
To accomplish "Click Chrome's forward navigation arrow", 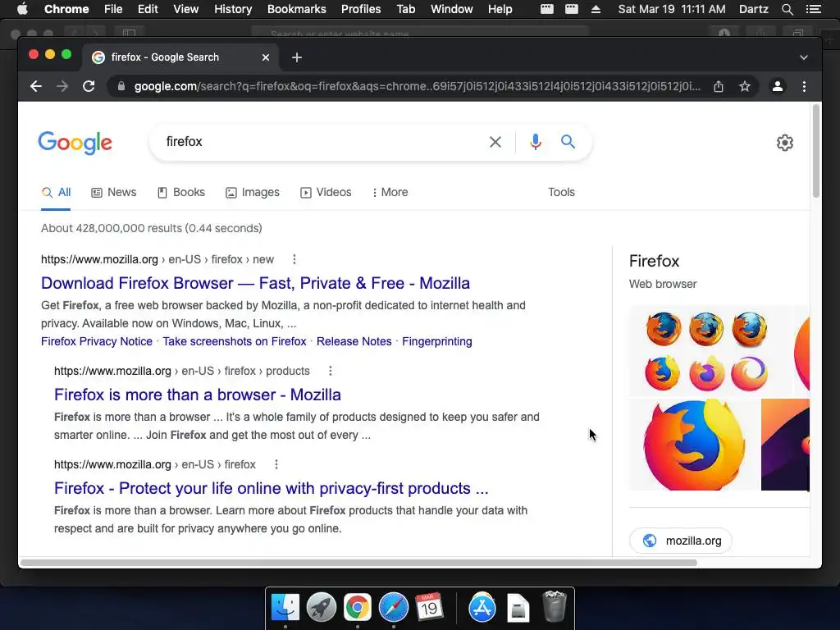I will 62,86.
